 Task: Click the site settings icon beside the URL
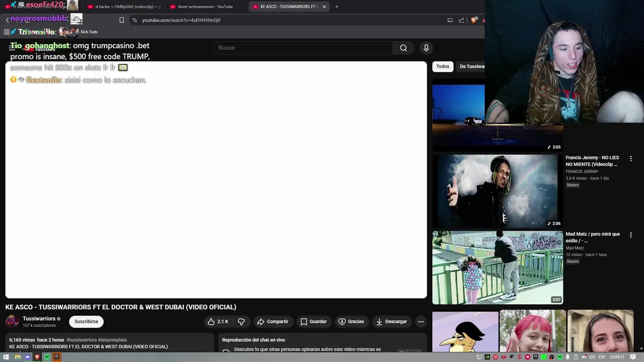pos(134,20)
